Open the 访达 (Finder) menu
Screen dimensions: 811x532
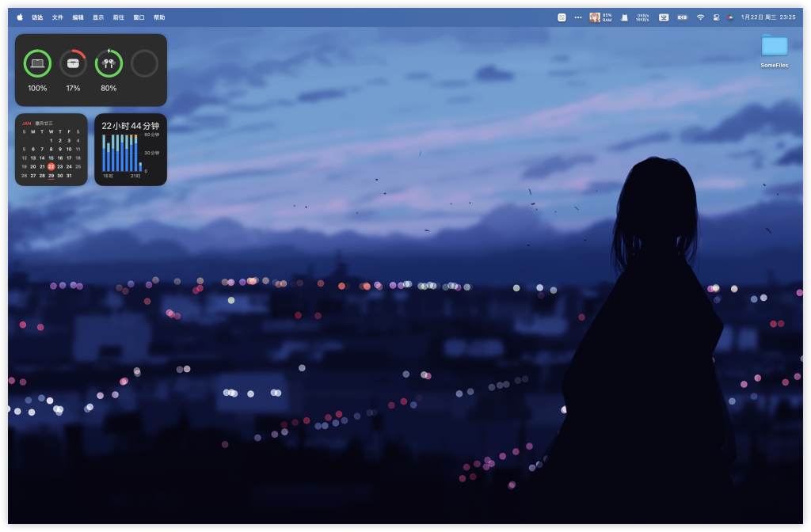[x=37, y=17]
